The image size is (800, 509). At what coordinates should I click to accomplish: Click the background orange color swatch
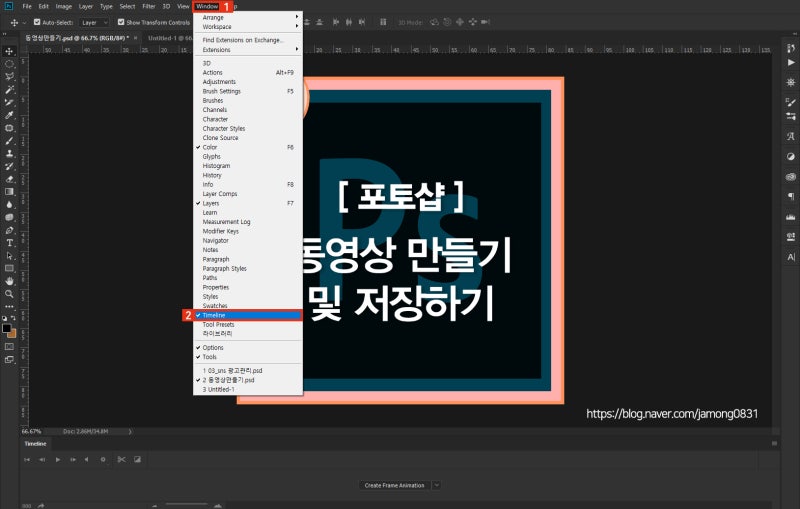pos(13,335)
